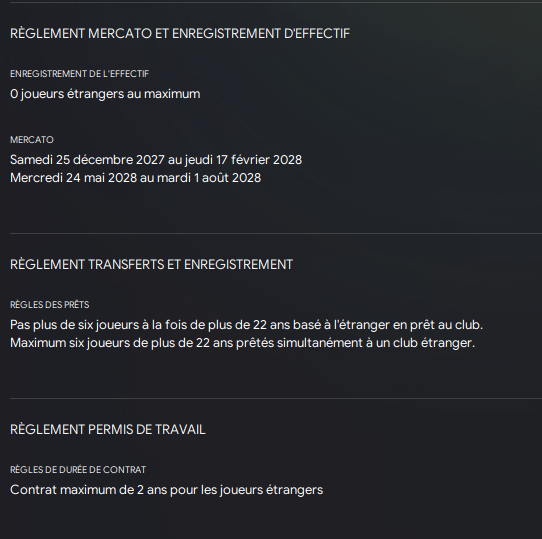The image size is (542, 539).
Task: Click the Règlement Transferts et Enregistrement heading
Action: click(x=151, y=264)
